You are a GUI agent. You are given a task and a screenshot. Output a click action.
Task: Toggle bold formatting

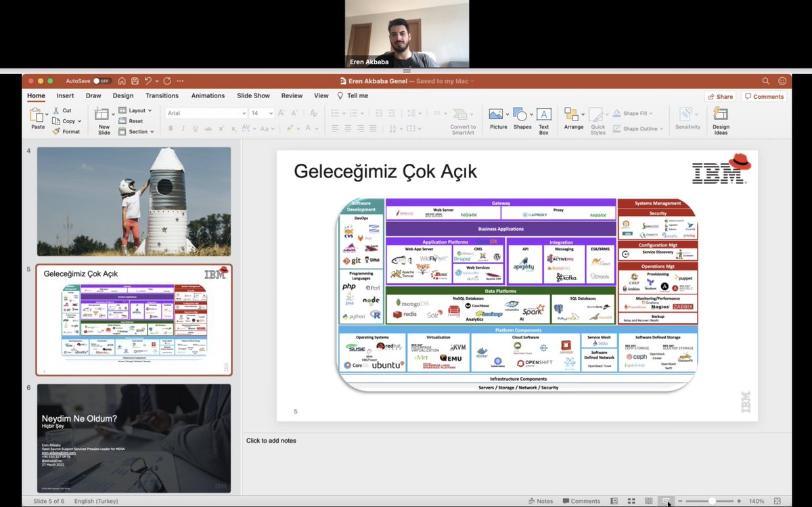(x=171, y=129)
